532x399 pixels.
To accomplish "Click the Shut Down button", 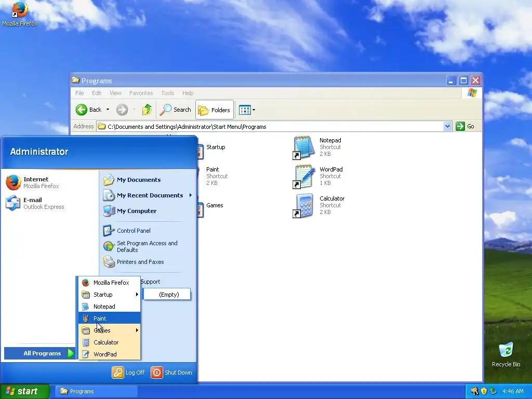I will [x=171, y=373].
